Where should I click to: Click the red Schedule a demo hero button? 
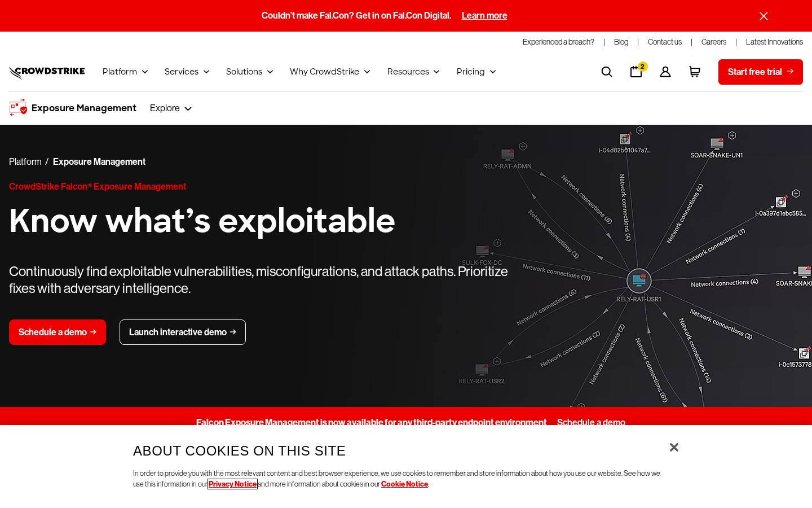(x=58, y=332)
